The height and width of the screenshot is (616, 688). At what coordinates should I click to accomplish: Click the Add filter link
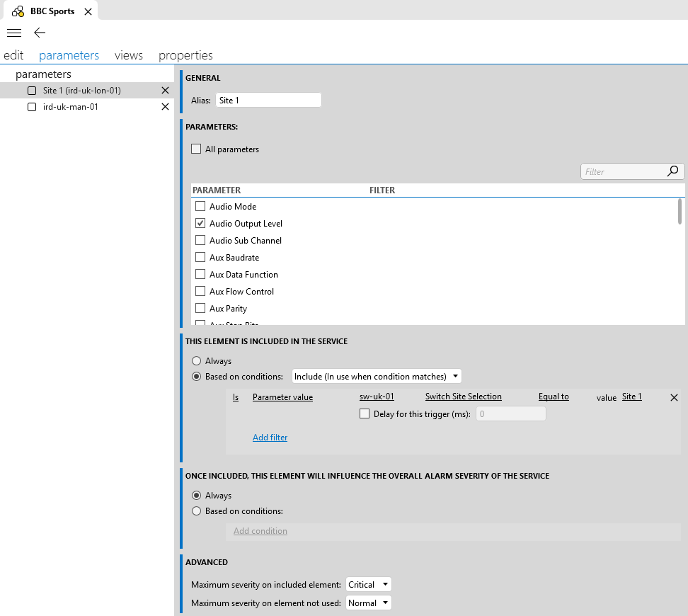270,438
